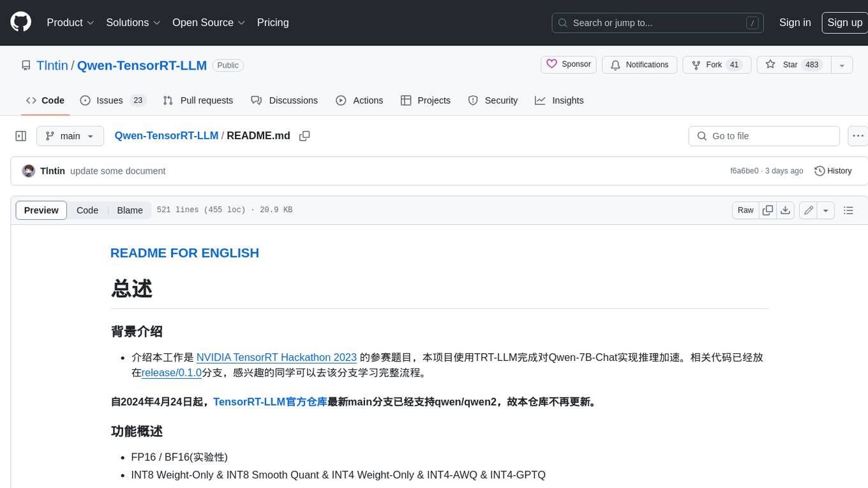
Task: Go to Qwen-TensorRT-LLM breadcrumb root
Action: (167, 135)
